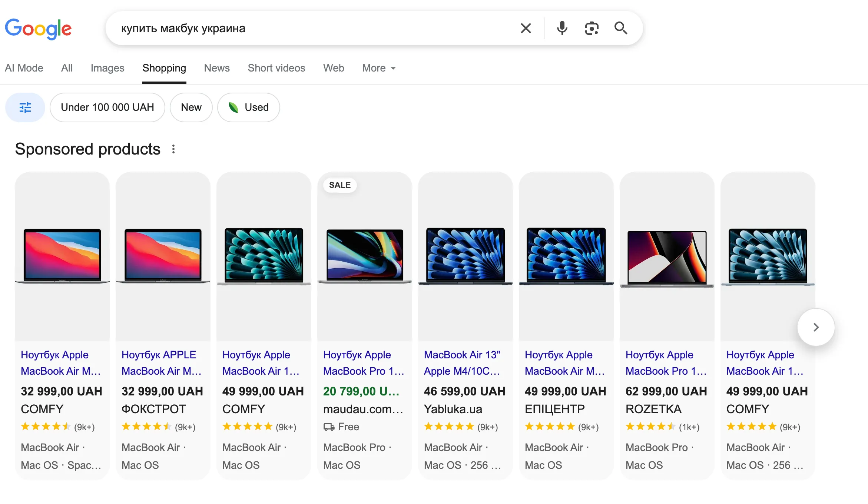
Task: Enable the New condition filter
Action: point(191,107)
